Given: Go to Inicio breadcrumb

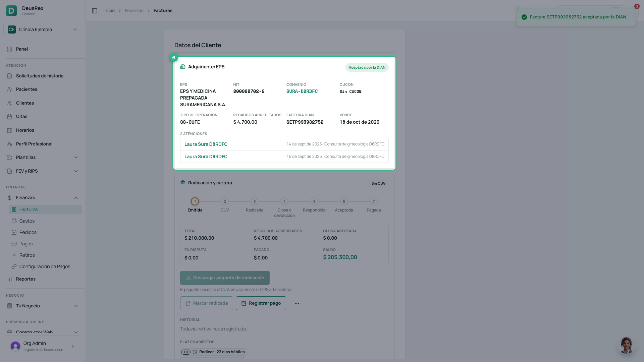Looking at the screenshot, I should [109, 11].
